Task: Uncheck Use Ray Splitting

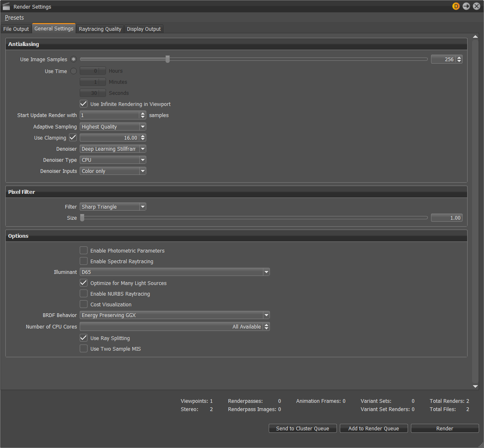Action: tap(83, 338)
